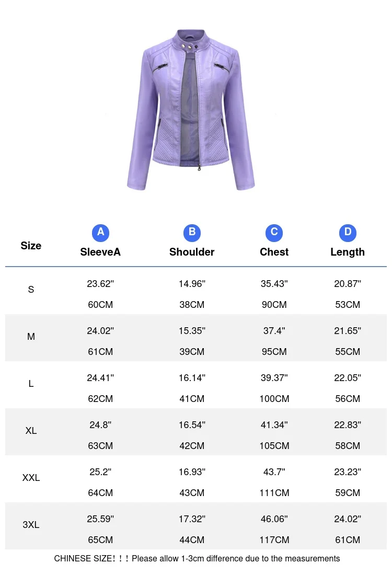Click the Length column header
392x575 pixels.
(348, 252)
